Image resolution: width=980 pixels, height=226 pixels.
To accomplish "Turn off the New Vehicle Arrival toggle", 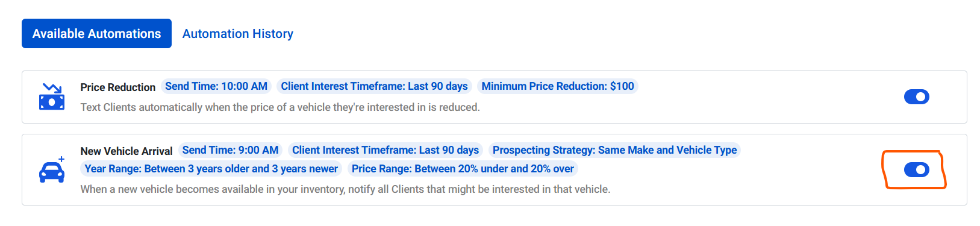I will tap(916, 170).
